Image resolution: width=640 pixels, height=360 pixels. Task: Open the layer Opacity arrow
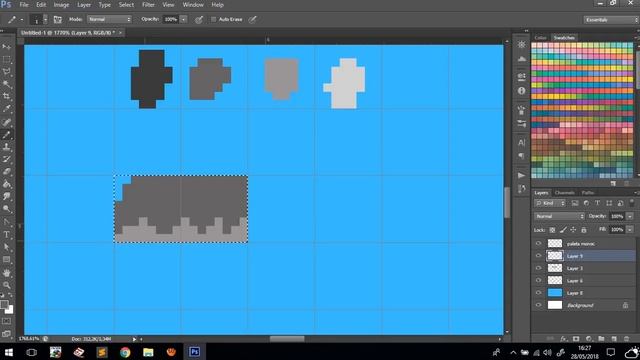[631, 216]
